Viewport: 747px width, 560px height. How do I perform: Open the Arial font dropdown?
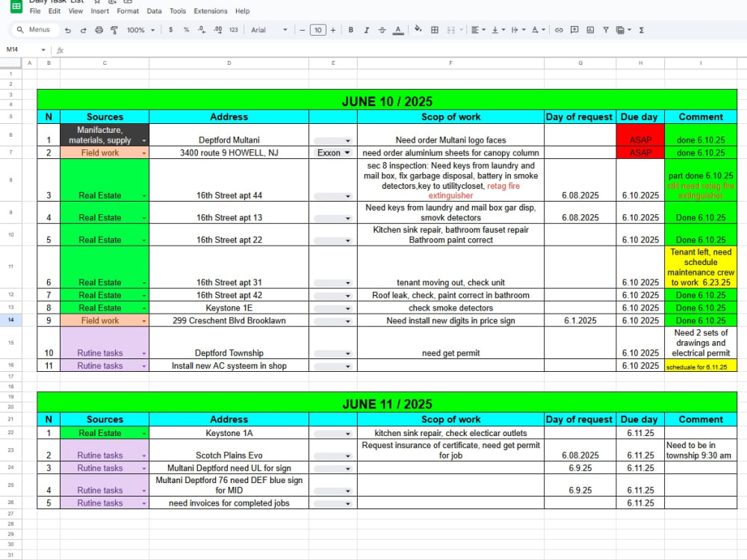click(x=269, y=30)
